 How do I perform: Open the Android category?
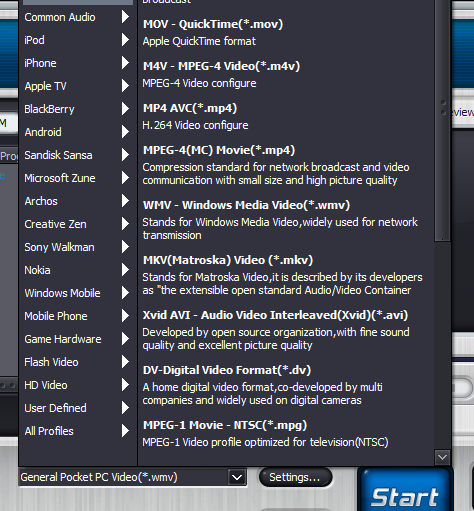tap(78, 132)
